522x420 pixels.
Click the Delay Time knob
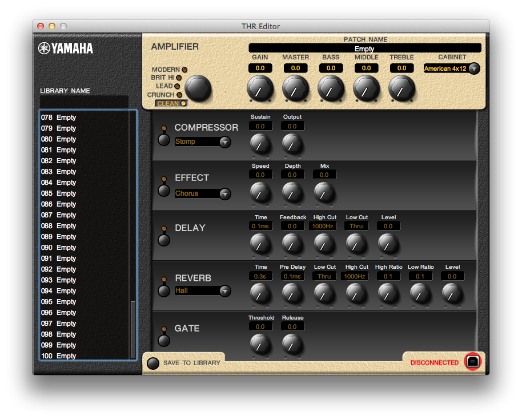[260, 244]
